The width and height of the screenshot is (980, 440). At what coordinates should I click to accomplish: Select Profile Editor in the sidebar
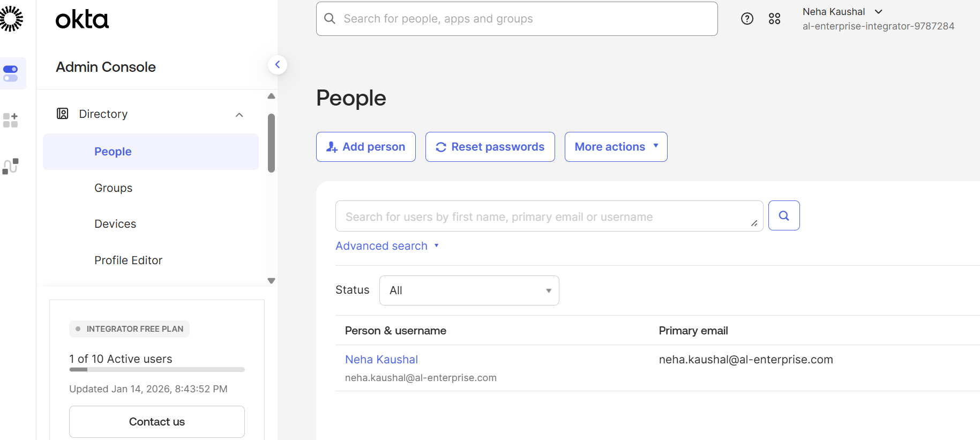[128, 260]
